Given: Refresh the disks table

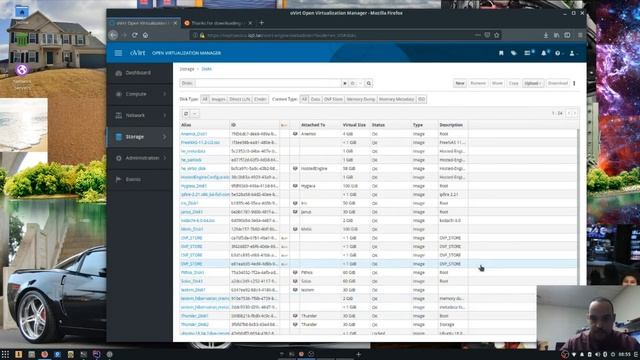Looking at the screenshot, I should click(186, 114).
